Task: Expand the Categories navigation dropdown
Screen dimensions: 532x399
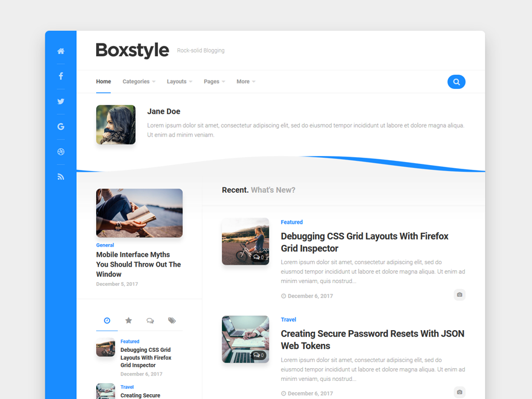Action: (138, 82)
